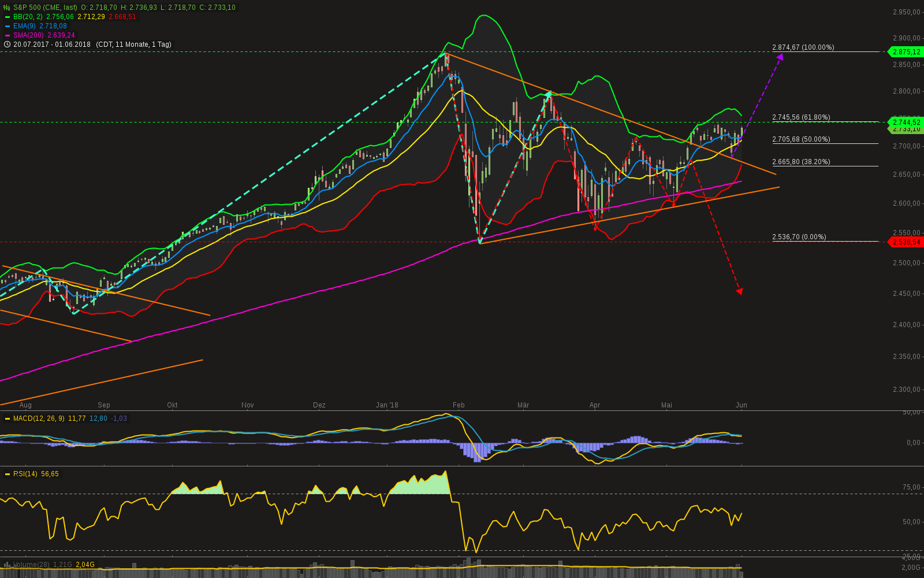The height and width of the screenshot is (578, 924).
Task: Click the date range 20.07.2017 - 01.06.2018
Action: (52, 44)
